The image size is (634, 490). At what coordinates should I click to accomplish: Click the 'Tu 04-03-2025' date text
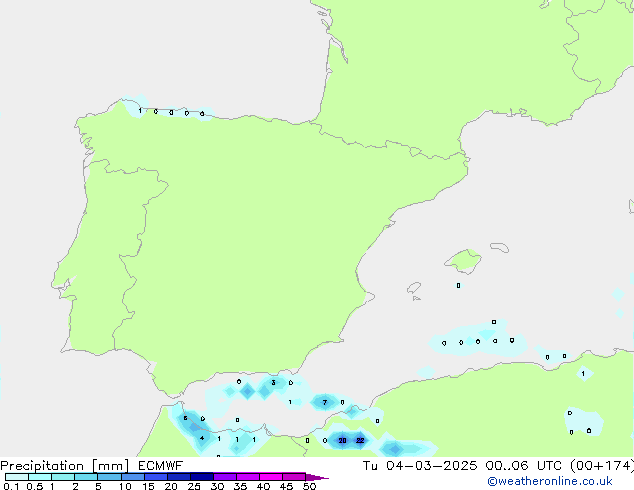[x=420, y=466]
